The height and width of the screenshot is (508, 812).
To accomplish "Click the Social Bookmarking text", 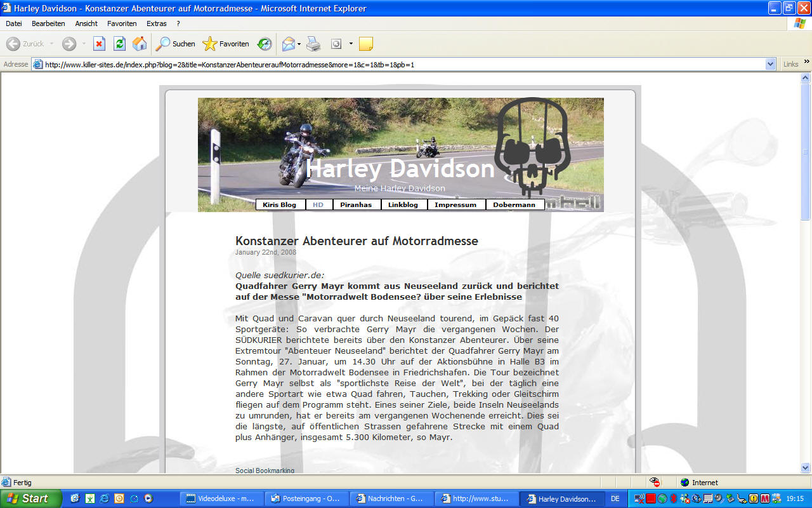I will click(265, 471).
